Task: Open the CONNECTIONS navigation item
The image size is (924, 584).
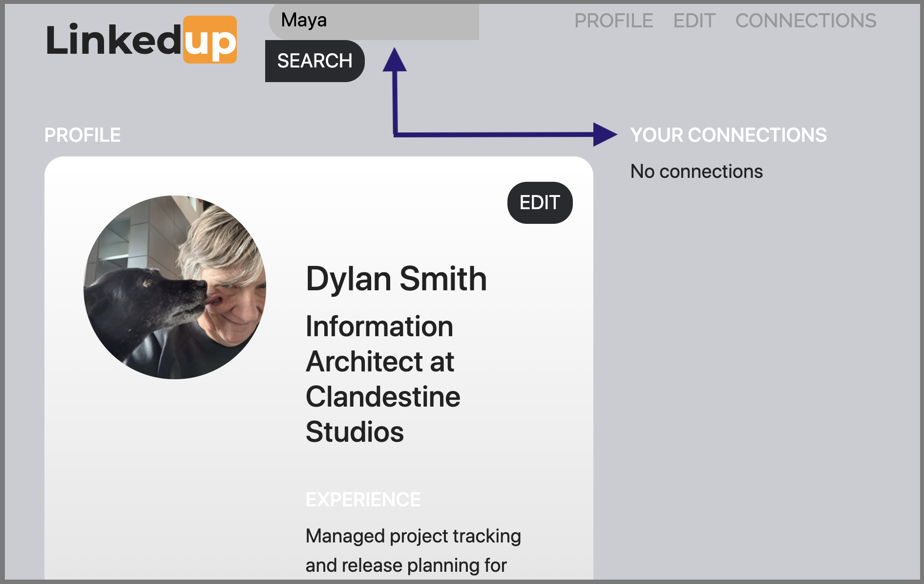Action: tap(805, 21)
